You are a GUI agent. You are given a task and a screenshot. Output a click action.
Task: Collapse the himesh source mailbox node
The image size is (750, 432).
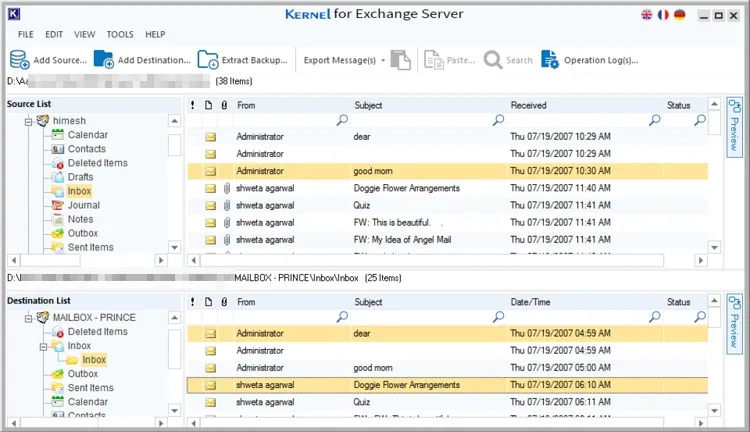tap(28, 122)
